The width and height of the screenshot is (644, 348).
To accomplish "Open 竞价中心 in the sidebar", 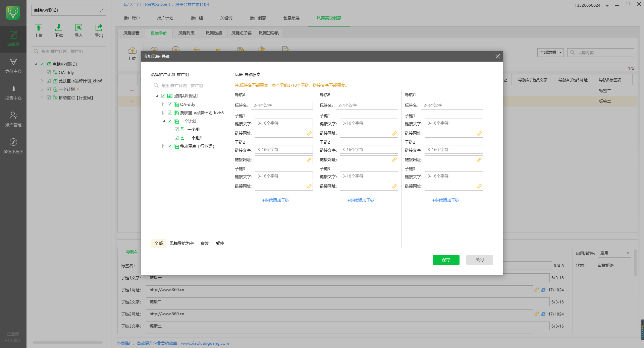I will point(13,66).
